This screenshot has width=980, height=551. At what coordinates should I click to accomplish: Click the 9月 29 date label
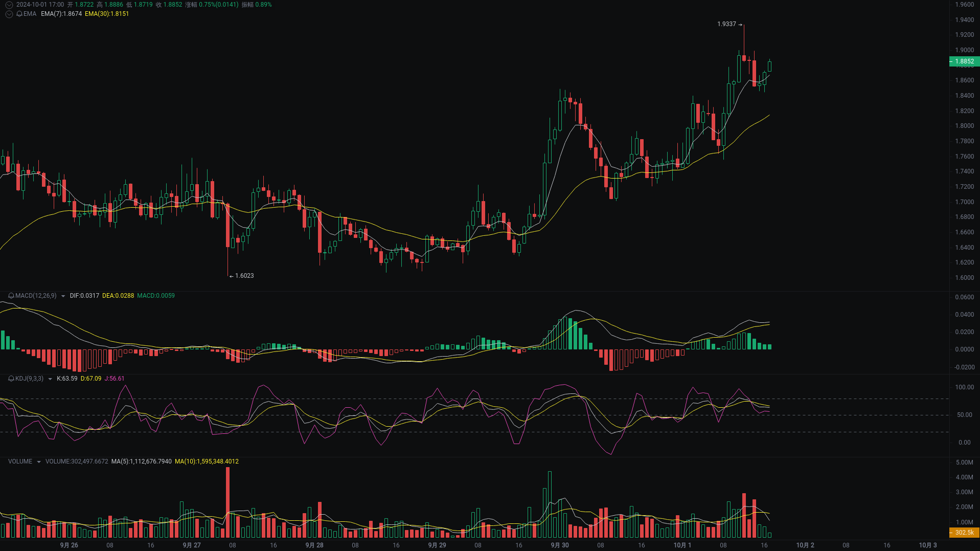pos(437,545)
